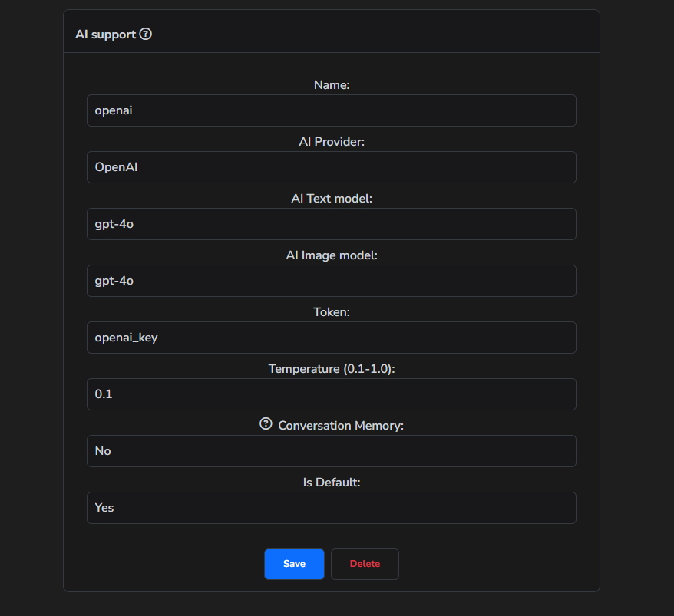
Task: Click the Conversation Memory help icon
Action: click(x=266, y=423)
